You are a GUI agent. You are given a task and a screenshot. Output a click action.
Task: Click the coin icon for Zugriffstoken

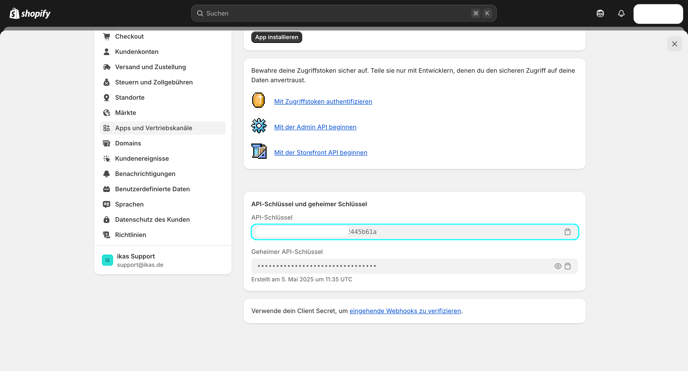(258, 100)
